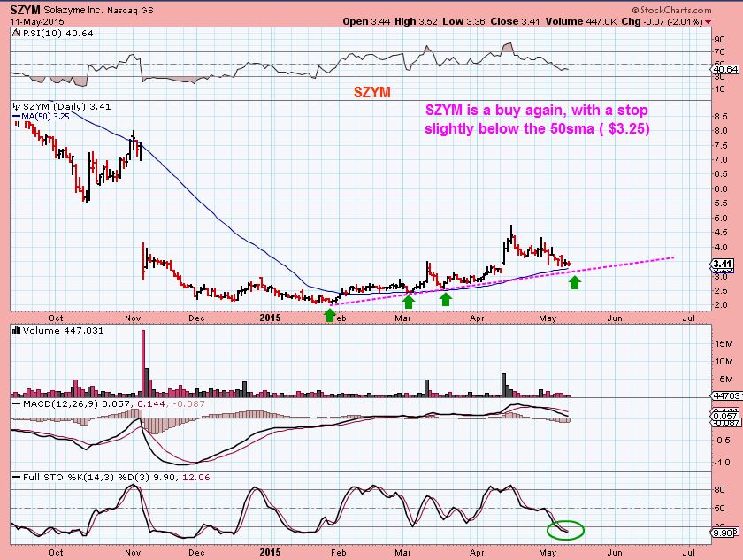
Task: Click the Jun label on price panel axis
Action: 615,318
